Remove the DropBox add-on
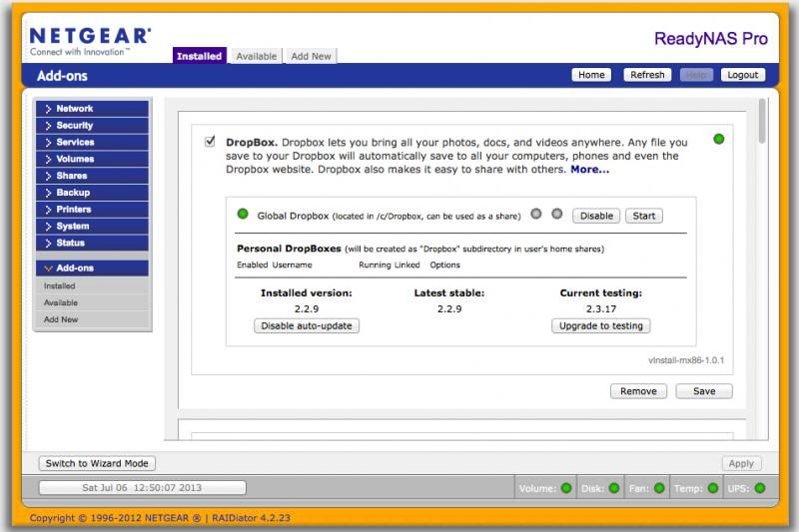Image resolution: width=799 pixels, height=532 pixels. pos(638,391)
